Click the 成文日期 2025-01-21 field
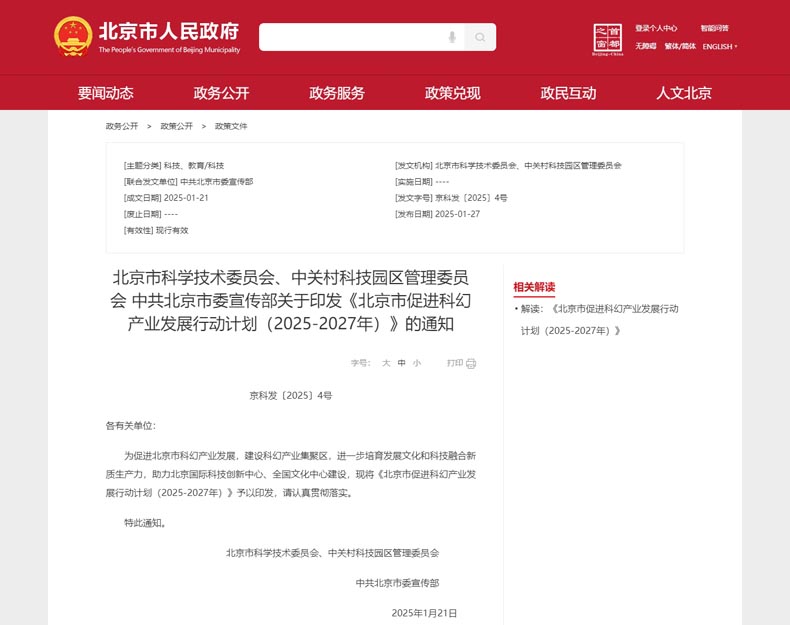The width and height of the screenshot is (790, 625). point(166,198)
